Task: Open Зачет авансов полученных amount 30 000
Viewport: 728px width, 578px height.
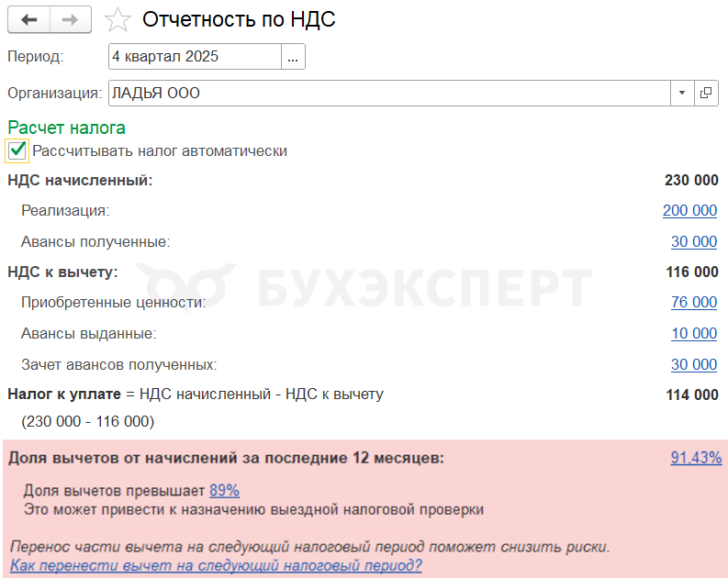Action: [x=693, y=365]
